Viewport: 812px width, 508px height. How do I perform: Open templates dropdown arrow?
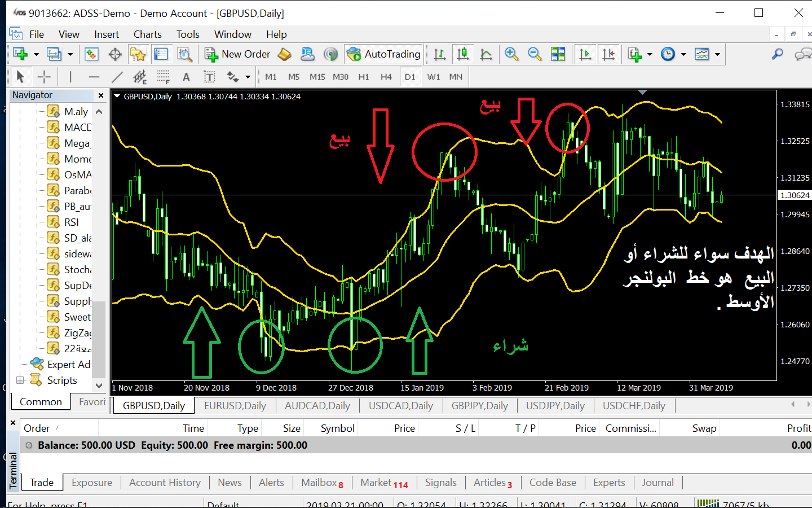tap(717, 55)
